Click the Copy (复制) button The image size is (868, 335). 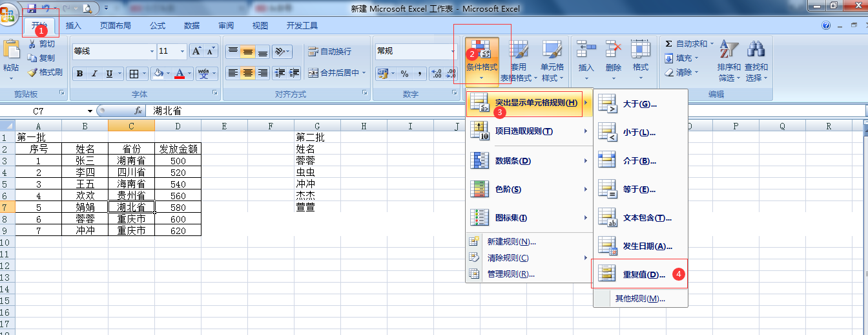click(x=41, y=58)
